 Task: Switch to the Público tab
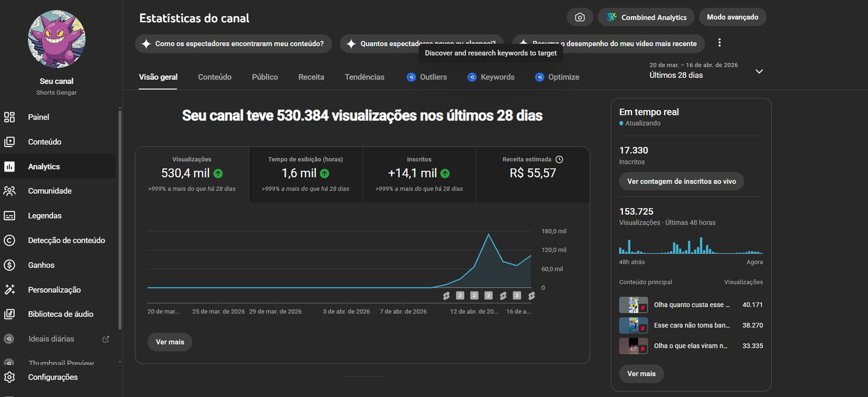(x=265, y=77)
